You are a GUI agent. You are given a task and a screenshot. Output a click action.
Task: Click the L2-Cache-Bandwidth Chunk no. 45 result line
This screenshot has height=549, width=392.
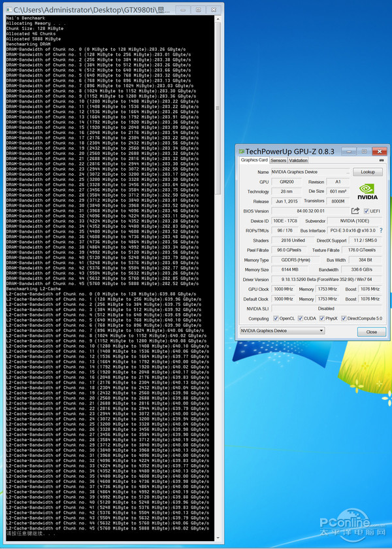click(x=107, y=528)
